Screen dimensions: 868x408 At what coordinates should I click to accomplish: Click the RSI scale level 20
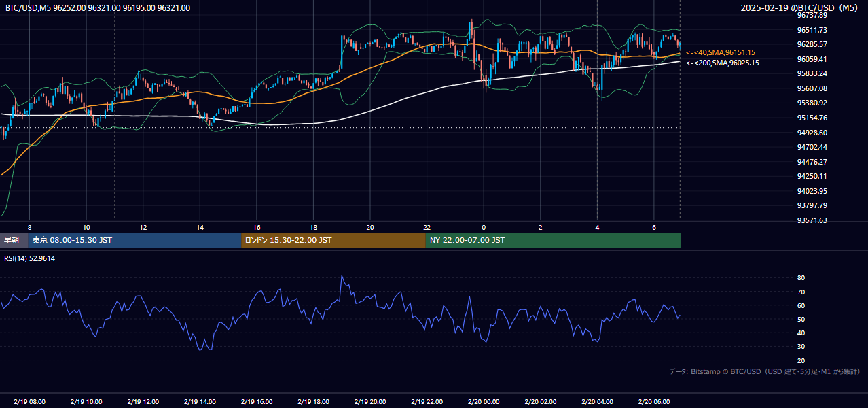(x=801, y=360)
